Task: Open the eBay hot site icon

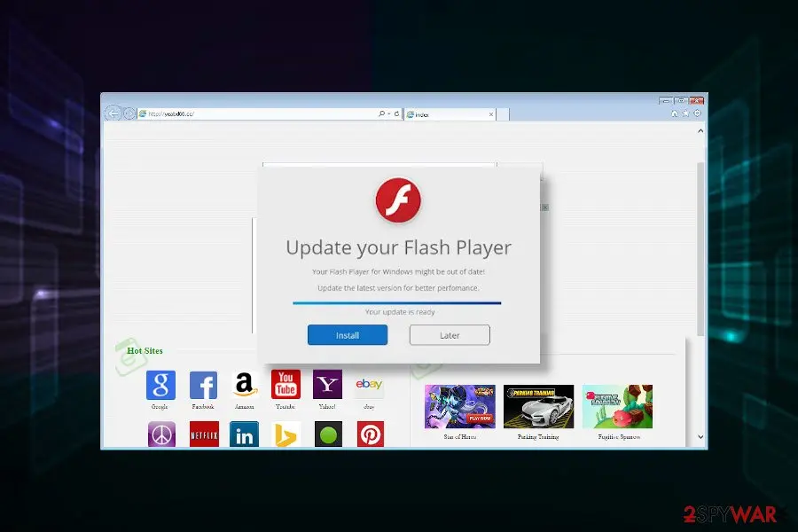Action: (x=369, y=384)
